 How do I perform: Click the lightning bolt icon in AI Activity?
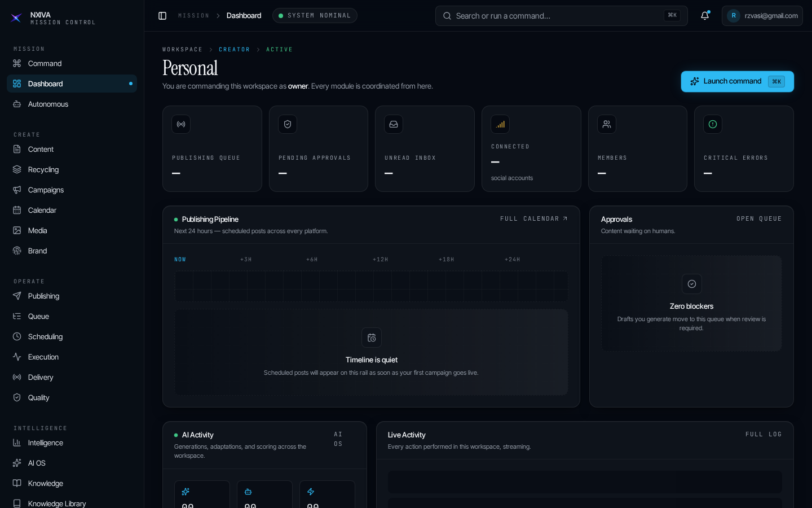tap(311, 492)
